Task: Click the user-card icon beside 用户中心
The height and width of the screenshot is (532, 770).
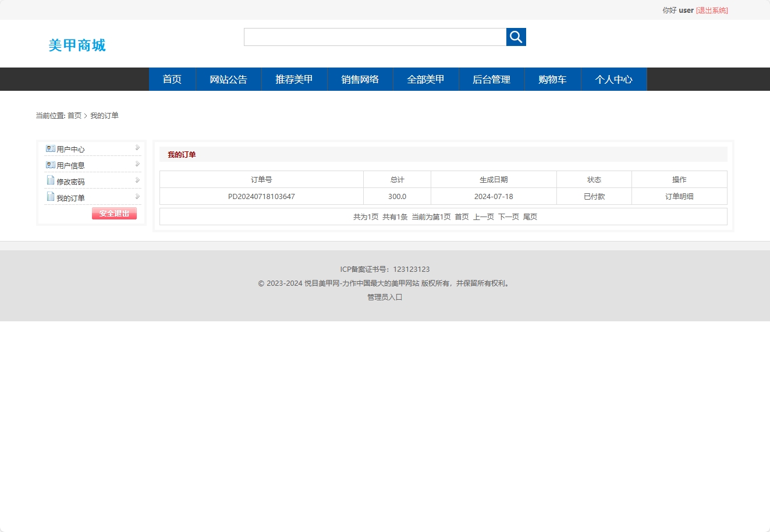Action: pyautogui.click(x=51, y=148)
